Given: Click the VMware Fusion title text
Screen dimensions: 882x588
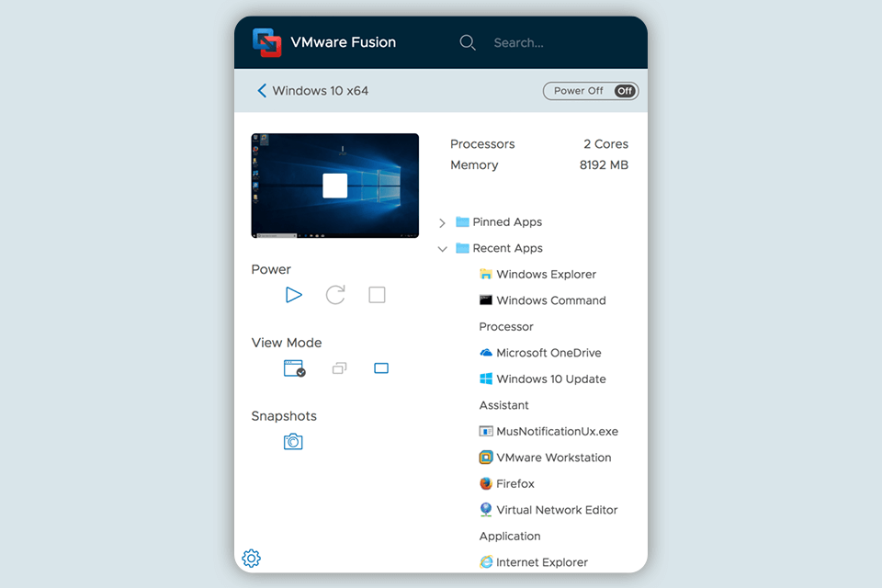Looking at the screenshot, I should pos(343,42).
